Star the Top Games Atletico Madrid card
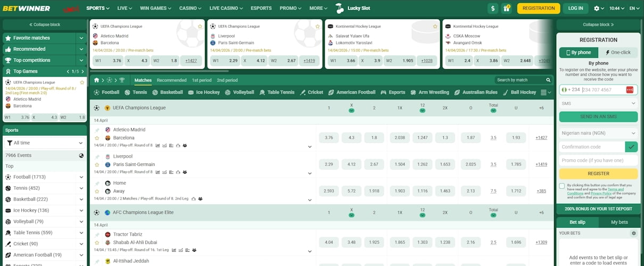The width and height of the screenshot is (644, 266). [82, 82]
